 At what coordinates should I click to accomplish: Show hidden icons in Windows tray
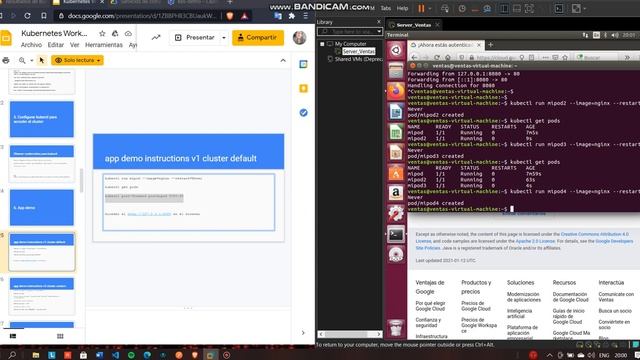[x=549, y=355]
